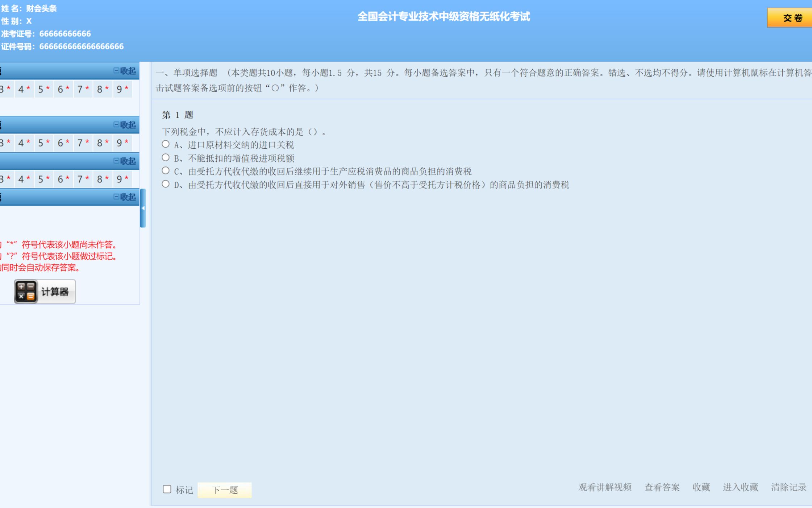Click 收藏 to bookmark this question

[701, 487]
